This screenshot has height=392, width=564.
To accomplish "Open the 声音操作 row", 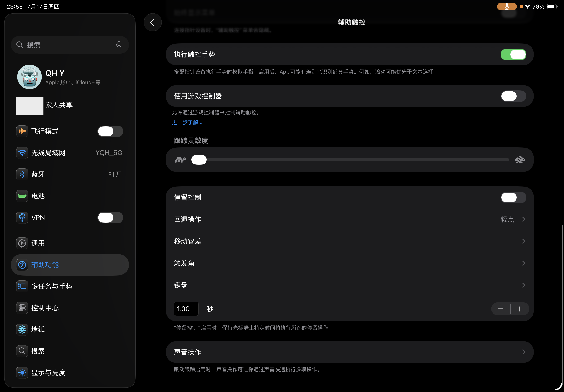I will tap(349, 352).
